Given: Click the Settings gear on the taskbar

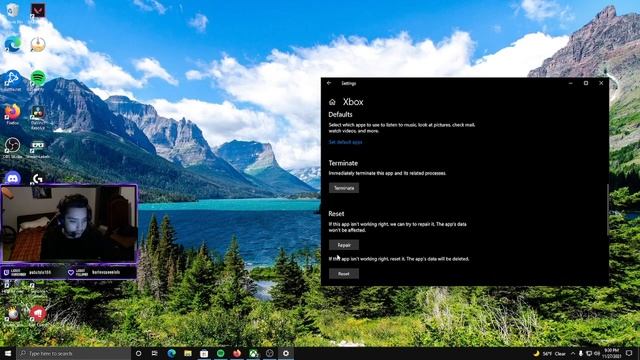Looking at the screenshot, I should 286,353.
